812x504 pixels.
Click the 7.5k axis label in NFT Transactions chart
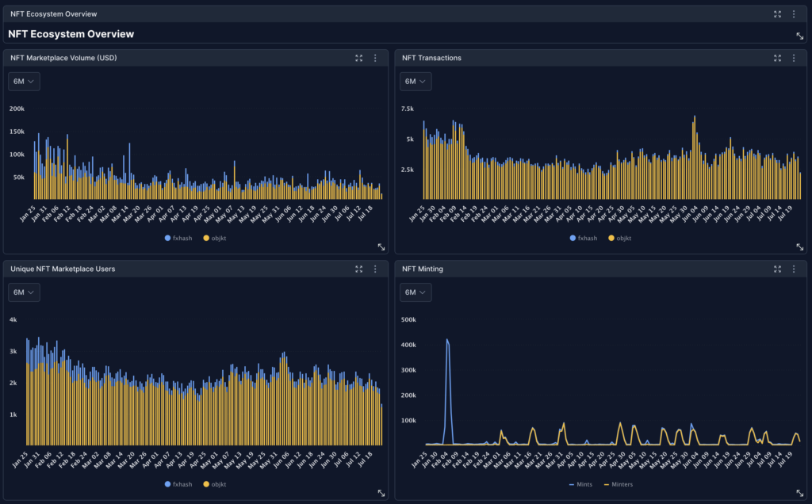click(x=408, y=109)
